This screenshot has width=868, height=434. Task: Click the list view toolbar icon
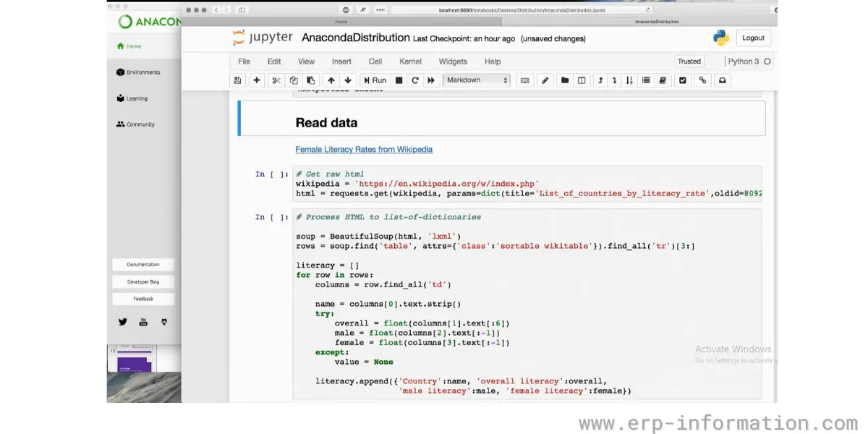point(646,80)
